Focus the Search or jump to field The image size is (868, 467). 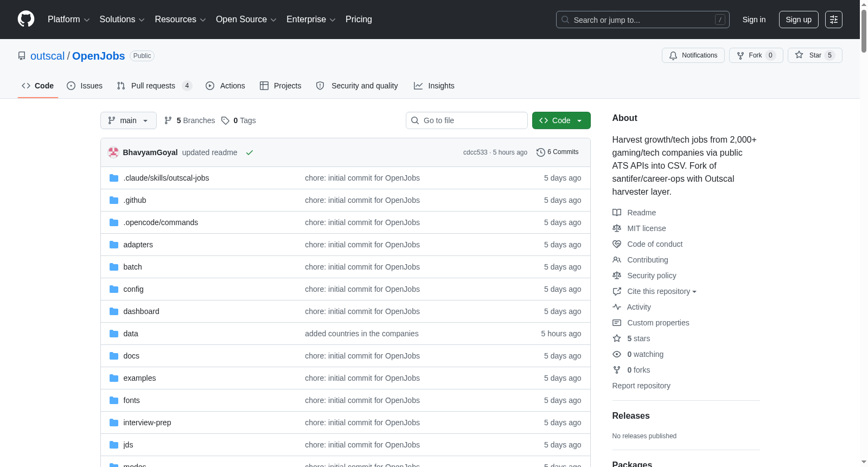coord(642,20)
